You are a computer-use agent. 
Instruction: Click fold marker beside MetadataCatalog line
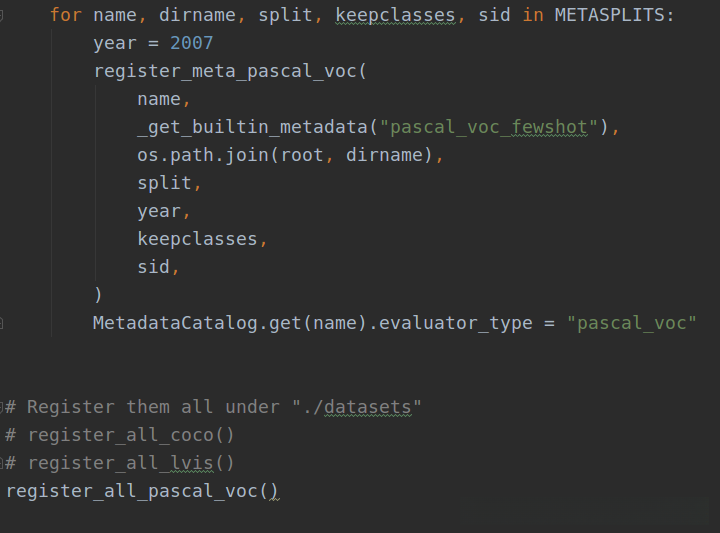3,322
